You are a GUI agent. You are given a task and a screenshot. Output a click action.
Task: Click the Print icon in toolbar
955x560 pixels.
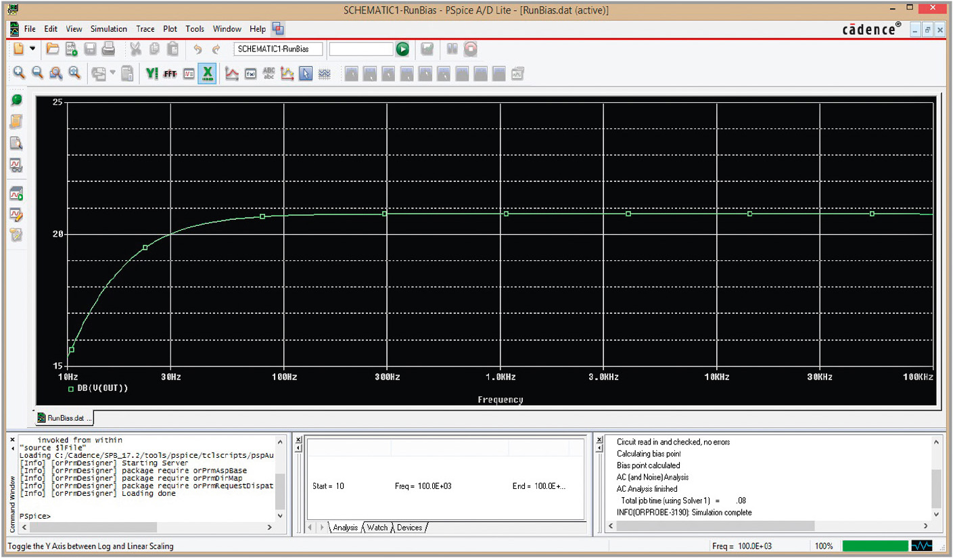[x=108, y=49]
